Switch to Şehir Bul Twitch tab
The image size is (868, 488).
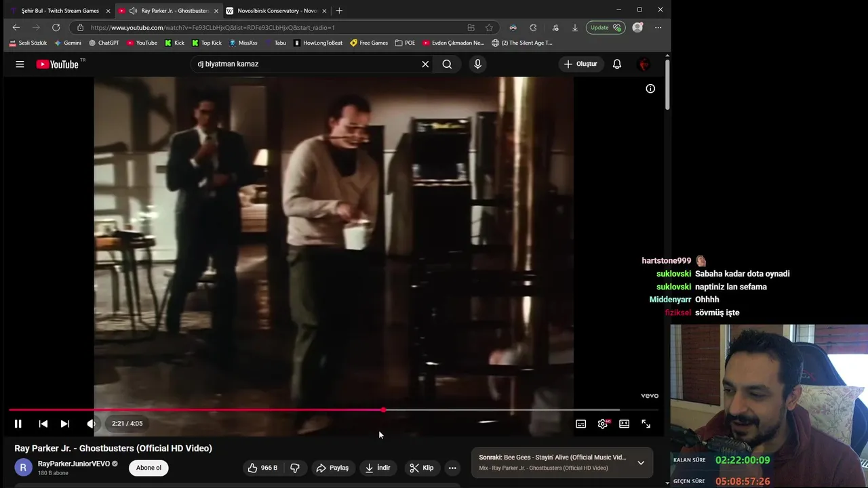click(60, 11)
